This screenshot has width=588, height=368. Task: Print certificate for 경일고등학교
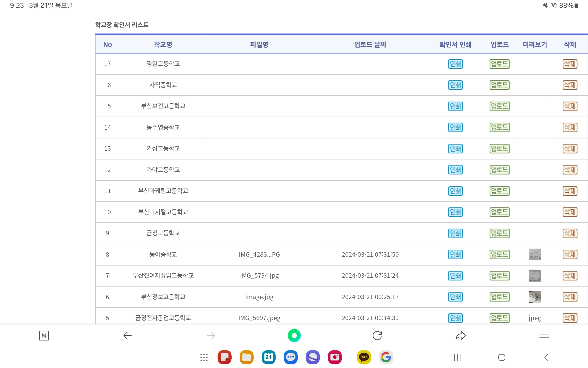click(455, 64)
